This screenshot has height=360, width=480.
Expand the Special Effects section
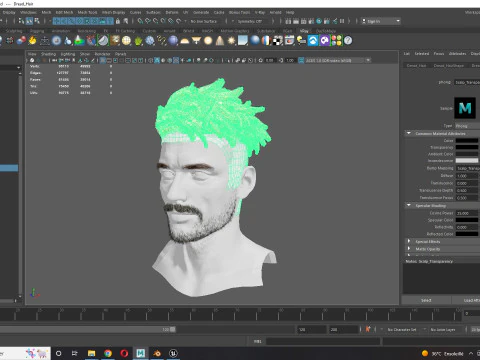tap(409, 241)
